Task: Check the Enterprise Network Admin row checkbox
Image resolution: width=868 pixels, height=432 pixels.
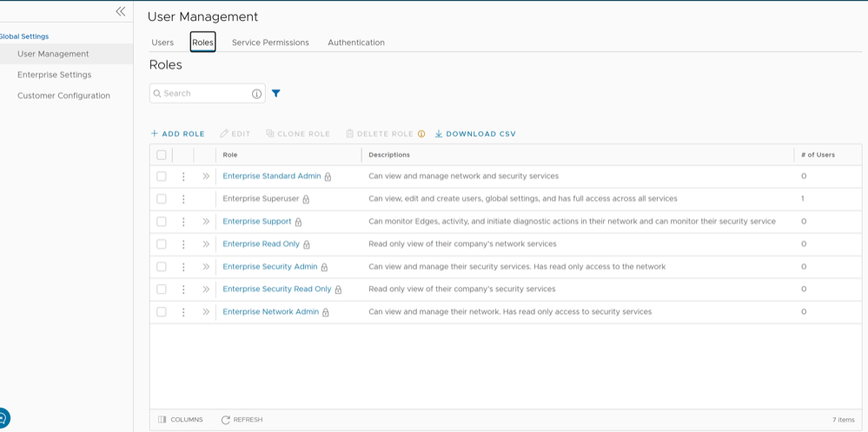Action: point(161,312)
